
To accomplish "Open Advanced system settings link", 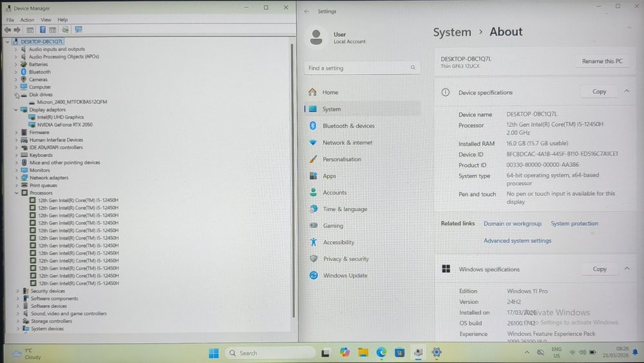I will [518, 241].
